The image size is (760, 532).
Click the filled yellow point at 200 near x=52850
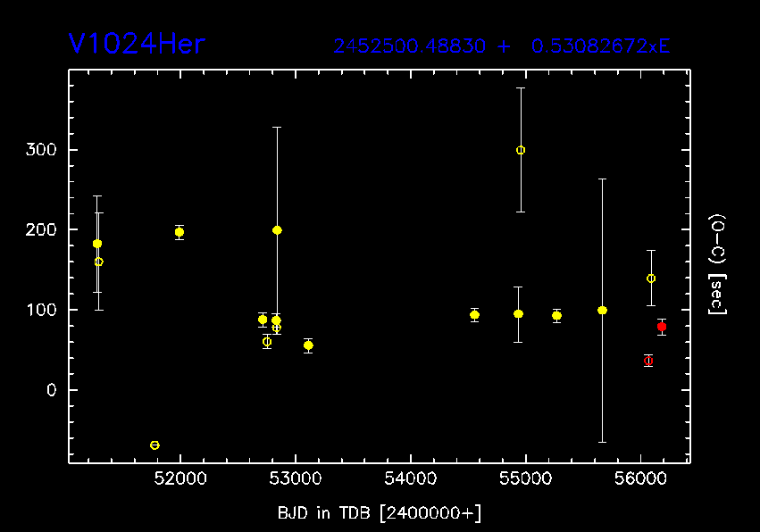(x=277, y=230)
